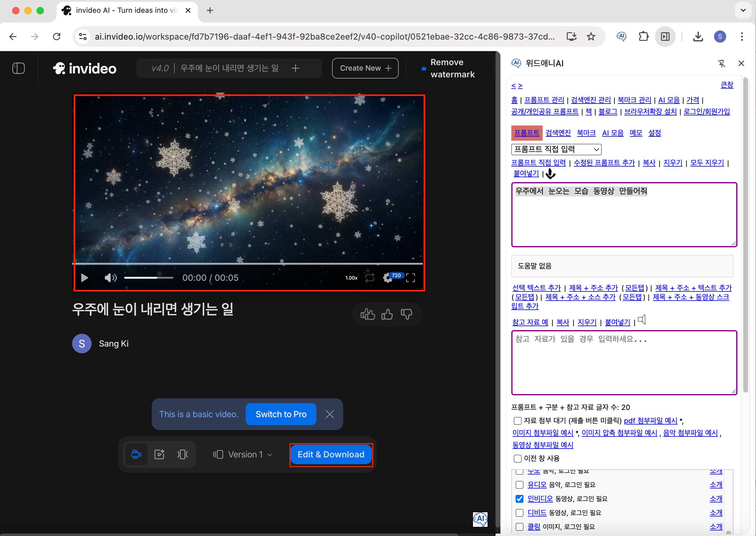Switch to the 검색엔진 tab
756x536 pixels.
pyautogui.click(x=558, y=133)
